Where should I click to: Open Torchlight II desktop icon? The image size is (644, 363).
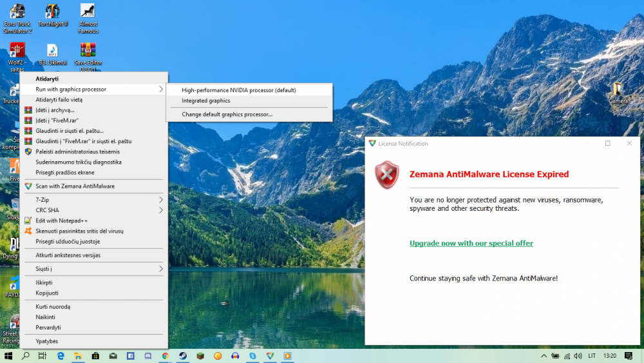click(x=53, y=15)
